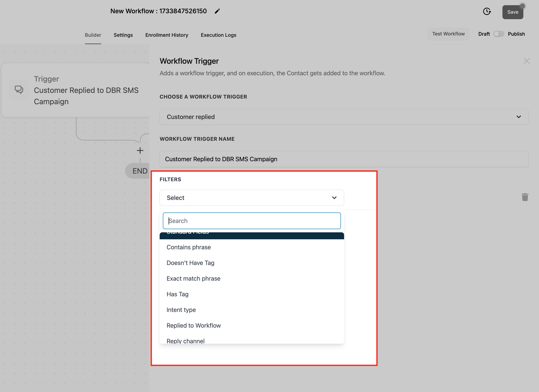Image resolution: width=539 pixels, height=392 pixels.
Task: Toggle the Draft/Publish switch
Action: 498,34
